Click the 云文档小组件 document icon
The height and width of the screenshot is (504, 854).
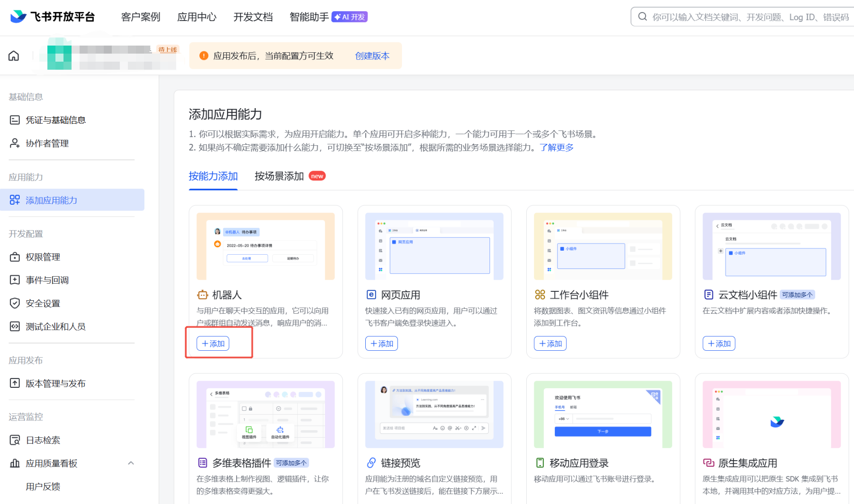click(x=708, y=295)
